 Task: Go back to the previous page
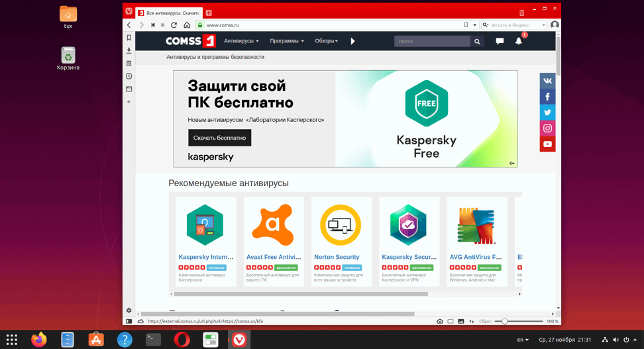[x=129, y=25]
